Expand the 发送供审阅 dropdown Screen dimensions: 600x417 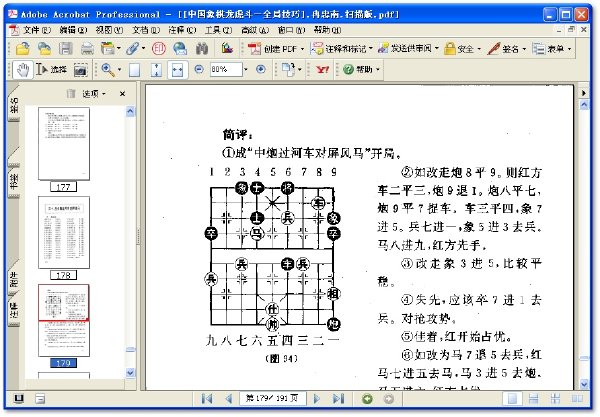[437, 49]
